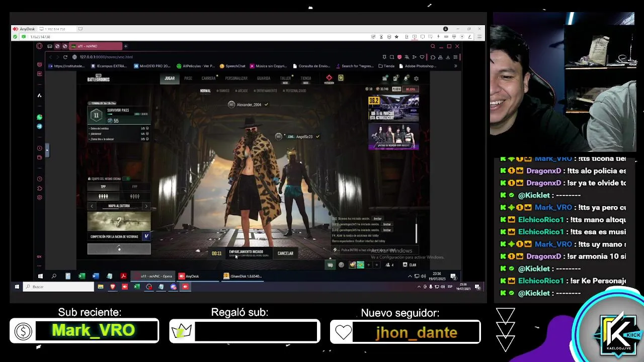
Task: Open the Survivor Pass level 11 card
Action: coord(119,115)
